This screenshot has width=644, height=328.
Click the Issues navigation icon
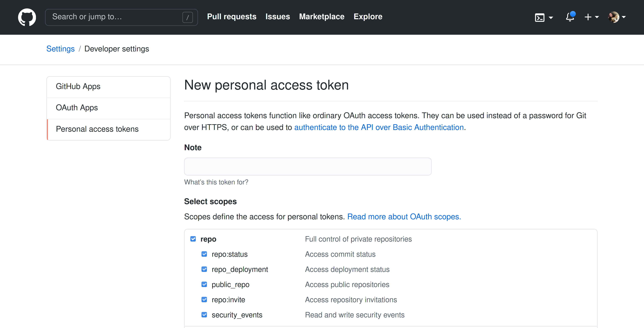point(278,17)
